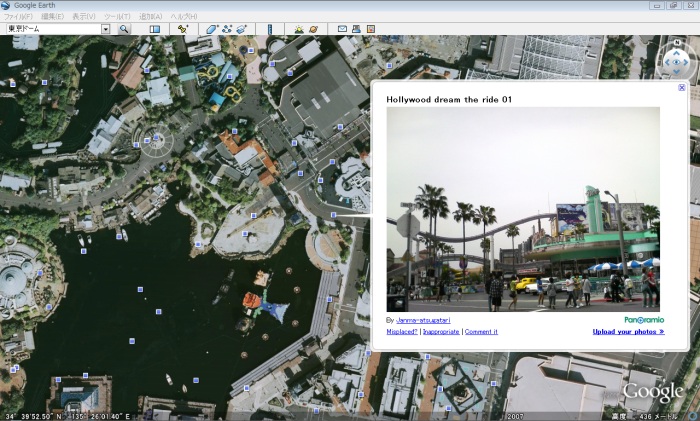700x421 pixels.
Task: Click photo marker on circular plaza center
Action: tap(156, 137)
